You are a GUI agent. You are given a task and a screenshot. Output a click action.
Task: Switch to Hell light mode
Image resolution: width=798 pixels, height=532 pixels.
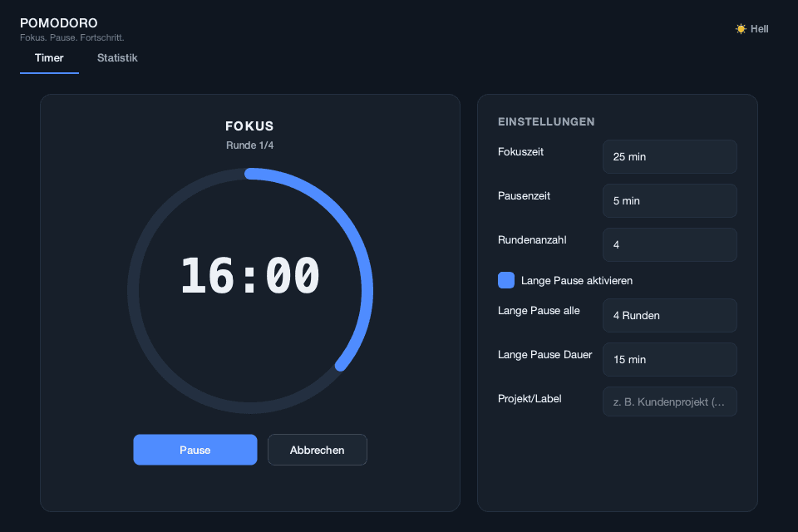(752, 29)
